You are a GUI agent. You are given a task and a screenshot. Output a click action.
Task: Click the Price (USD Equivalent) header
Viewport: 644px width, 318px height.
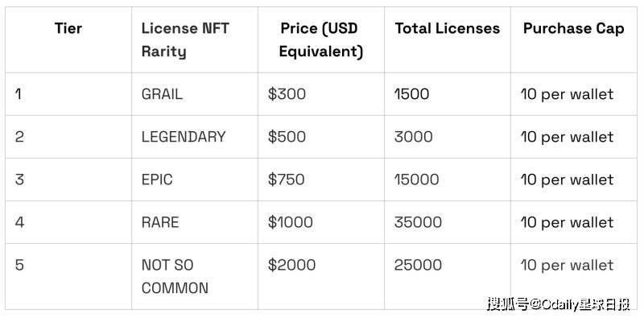320,40
